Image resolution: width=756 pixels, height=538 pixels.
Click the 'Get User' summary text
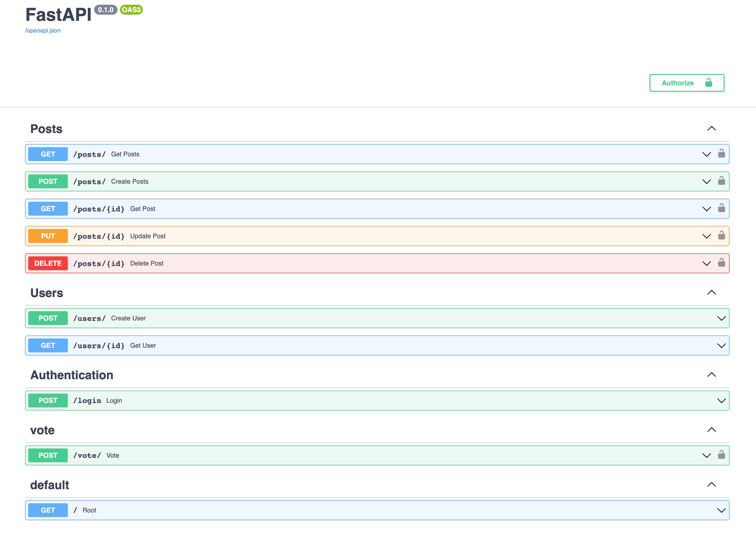pos(143,345)
